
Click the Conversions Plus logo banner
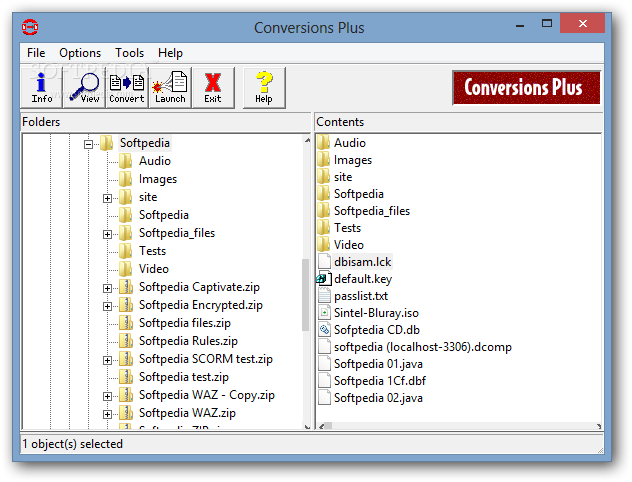tap(526, 87)
